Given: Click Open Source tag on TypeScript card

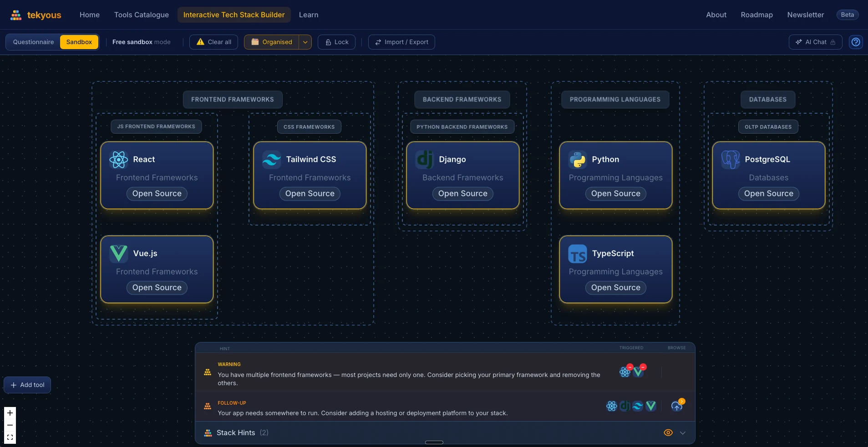Looking at the screenshot, I should (616, 288).
